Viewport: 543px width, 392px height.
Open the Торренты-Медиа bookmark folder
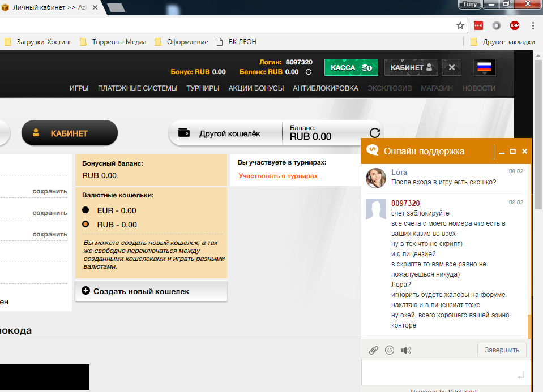[113, 42]
